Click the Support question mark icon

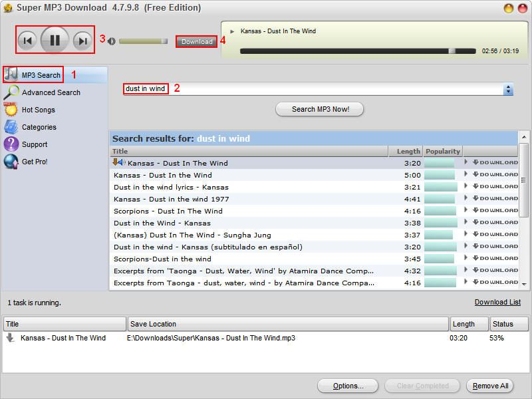[11, 144]
